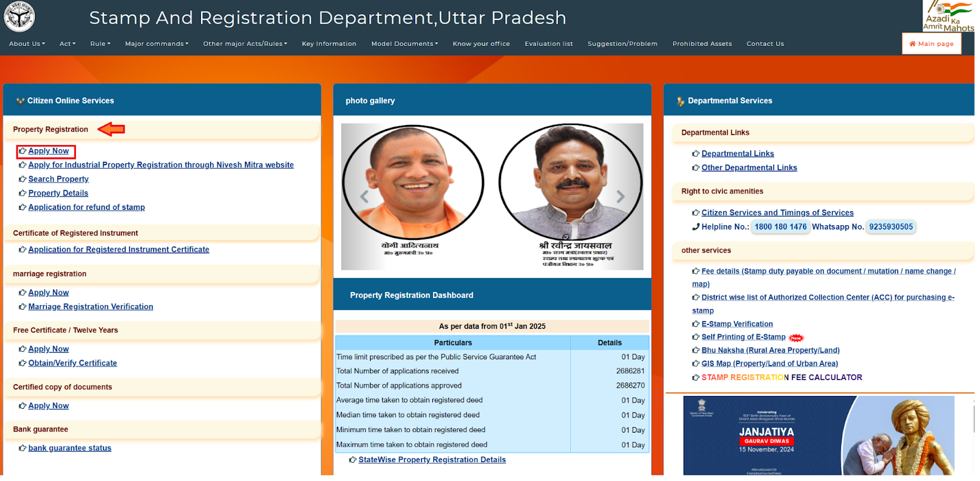Open the Search Property link
This screenshot has height=481, width=980.
58,179
